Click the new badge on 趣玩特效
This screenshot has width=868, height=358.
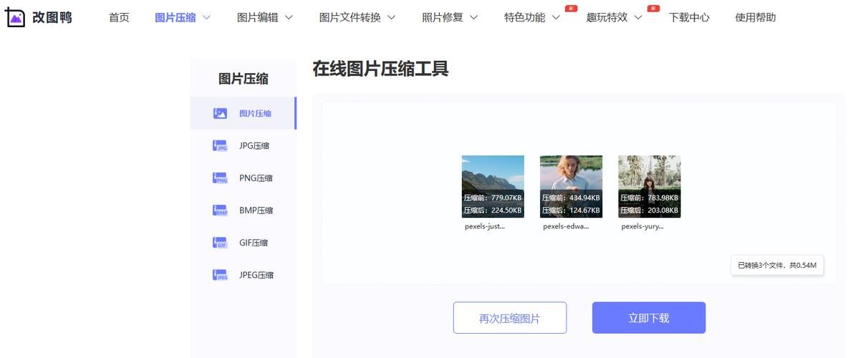tap(653, 9)
